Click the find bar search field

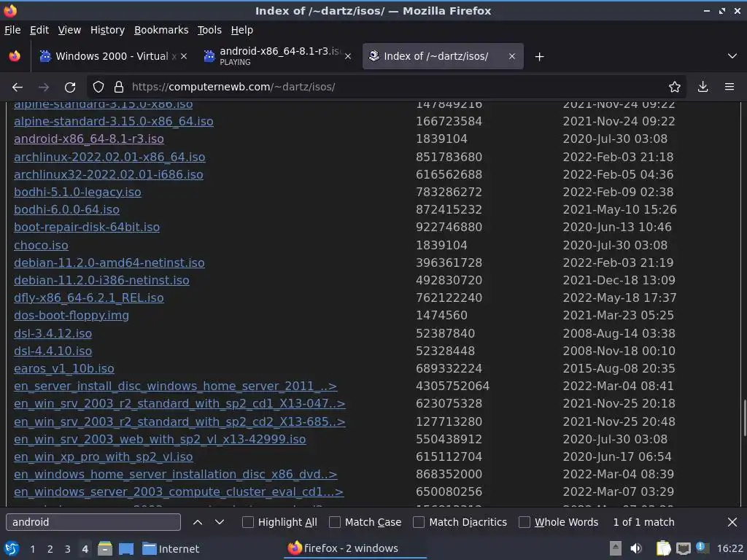click(x=93, y=522)
